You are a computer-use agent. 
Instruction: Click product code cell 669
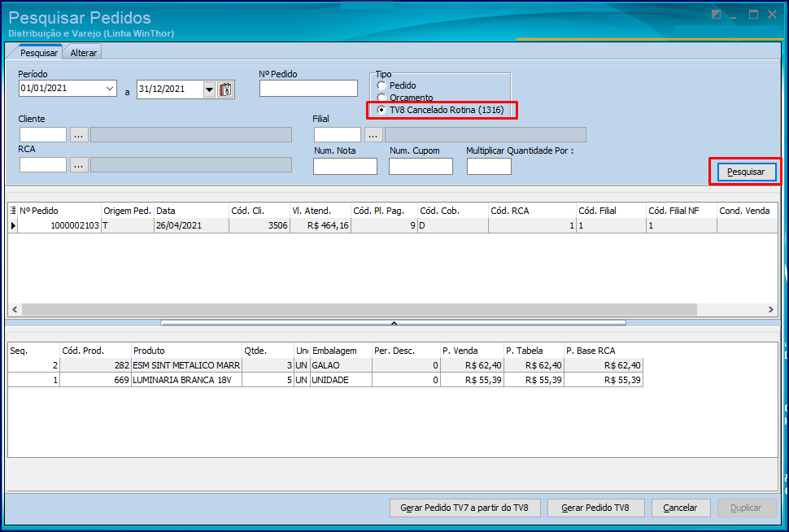coord(95,380)
